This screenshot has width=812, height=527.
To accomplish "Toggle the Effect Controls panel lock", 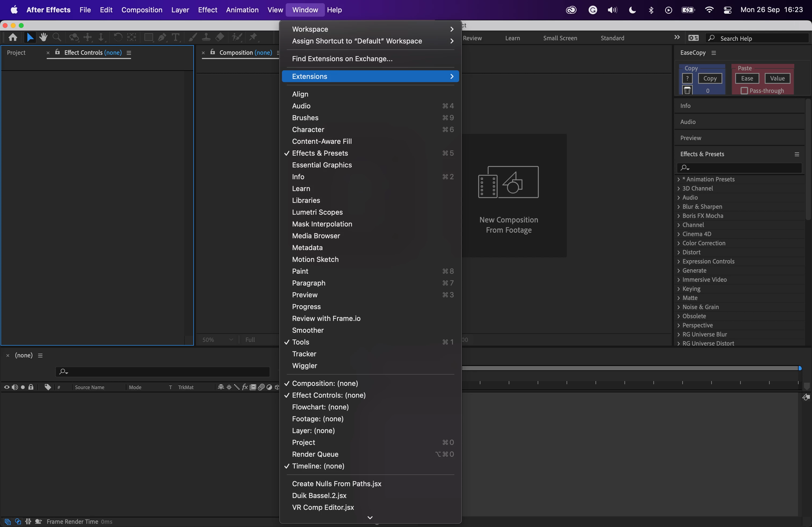I will 57,52.
